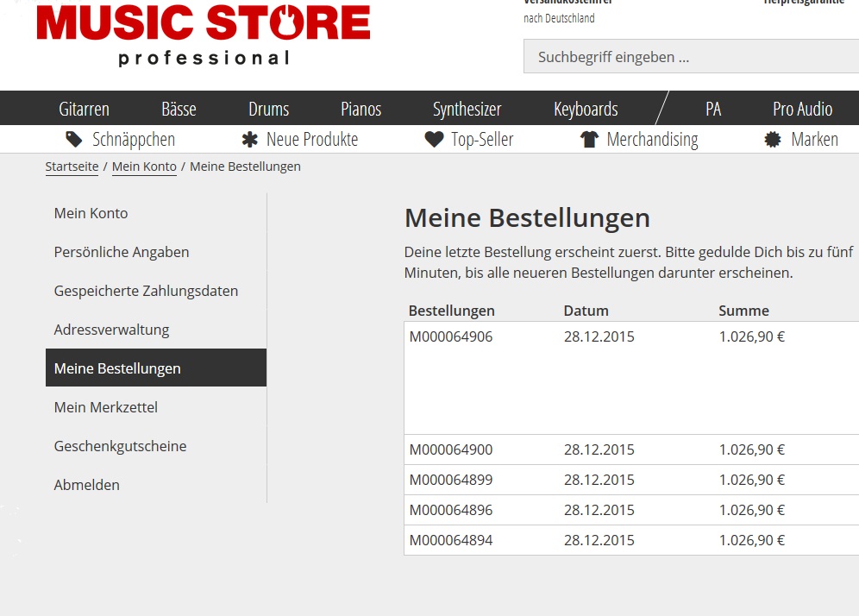This screenshot has width=859, height=616.
Task: Click the Neue Produkte asterisk icon
Action: [x=250, y=140]
